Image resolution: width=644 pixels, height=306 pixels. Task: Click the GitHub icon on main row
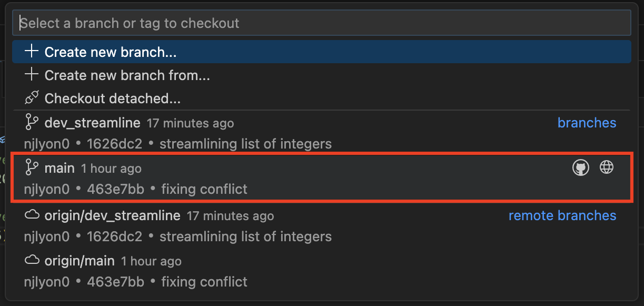point(580,167)
